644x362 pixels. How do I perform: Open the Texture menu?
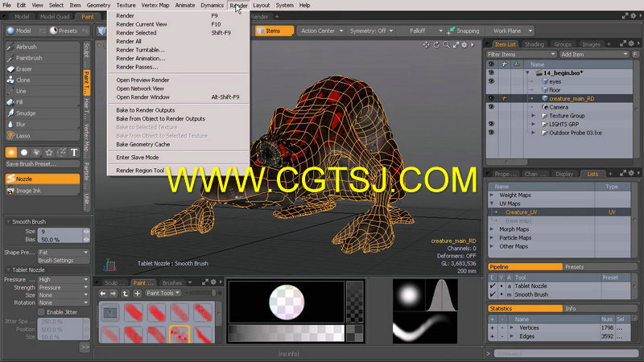126,6
